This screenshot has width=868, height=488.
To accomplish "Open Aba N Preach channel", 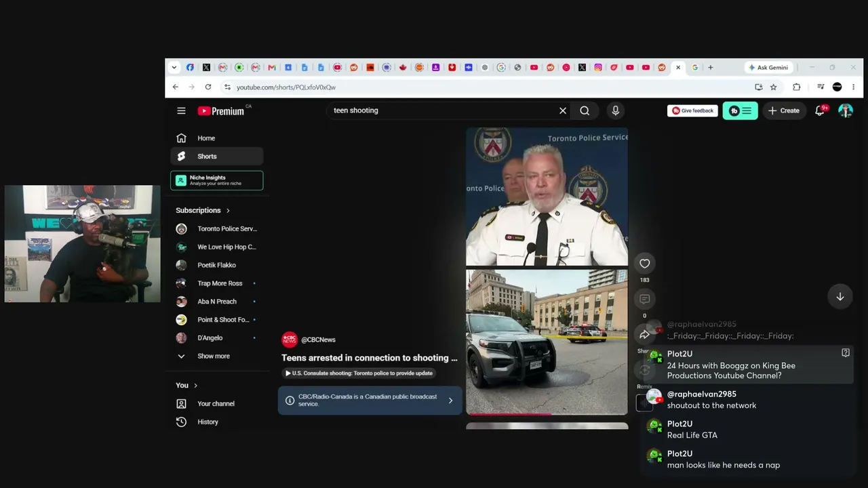I will [x=216, y=302].
